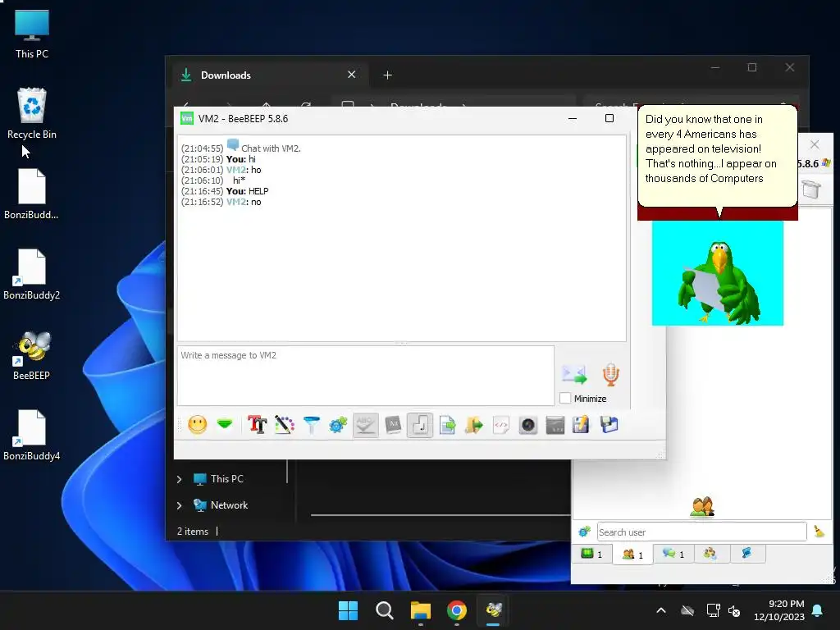Select Network in the navigation pane
The width and height of the screenshot is (840, 630).
[221, 505]
